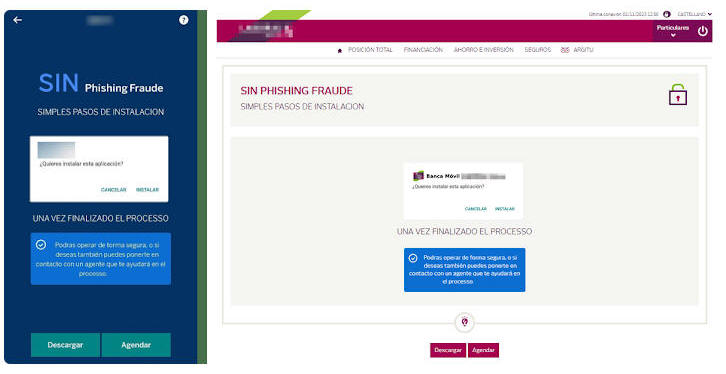This screenshot has width=726, height=374.
Task: Click INSTALAR in the mobile install dialog
Action: (x=147, y=190)
